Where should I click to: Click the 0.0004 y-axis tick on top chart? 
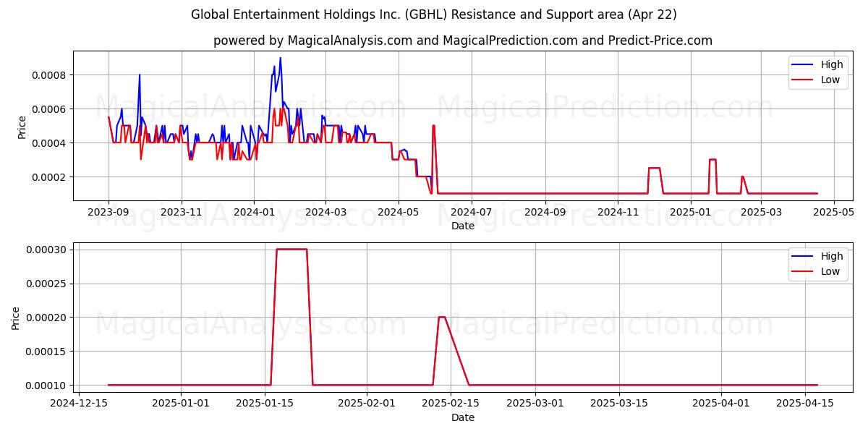click(x=50, y=143)
